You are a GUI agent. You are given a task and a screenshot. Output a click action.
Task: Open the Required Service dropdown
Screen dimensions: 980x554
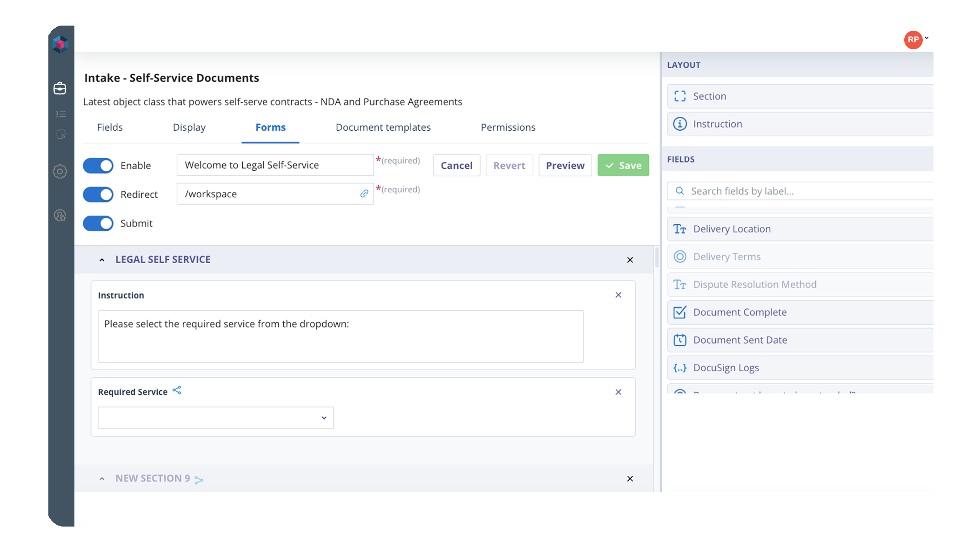click(216, 418)
